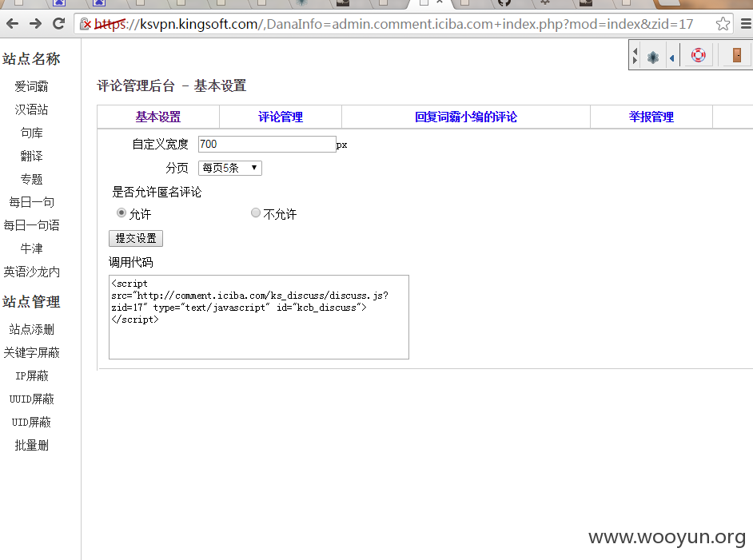The height and width of the screenshot is (560, 753).
Task: Click the VPN toolbar move handle arrows
Action: 635,56
